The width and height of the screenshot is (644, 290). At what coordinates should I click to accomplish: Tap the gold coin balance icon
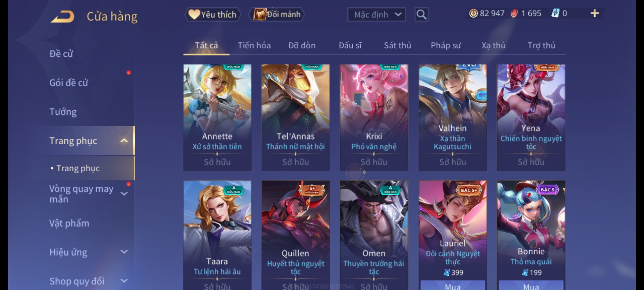pos(473,13)
